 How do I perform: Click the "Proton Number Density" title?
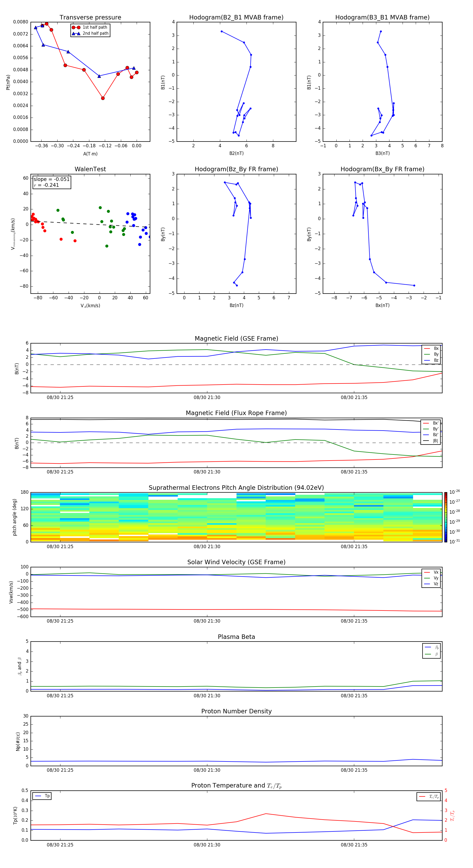[236, 711]
